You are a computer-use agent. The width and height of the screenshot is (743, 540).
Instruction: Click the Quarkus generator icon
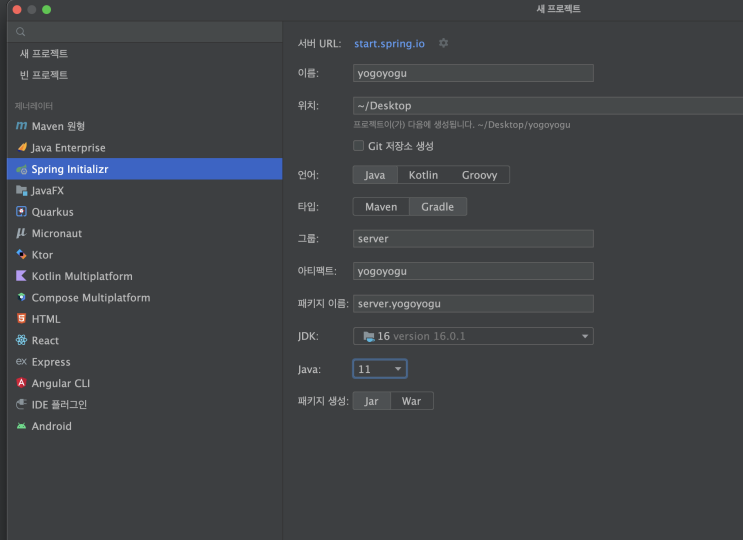(x=21, y=212)
